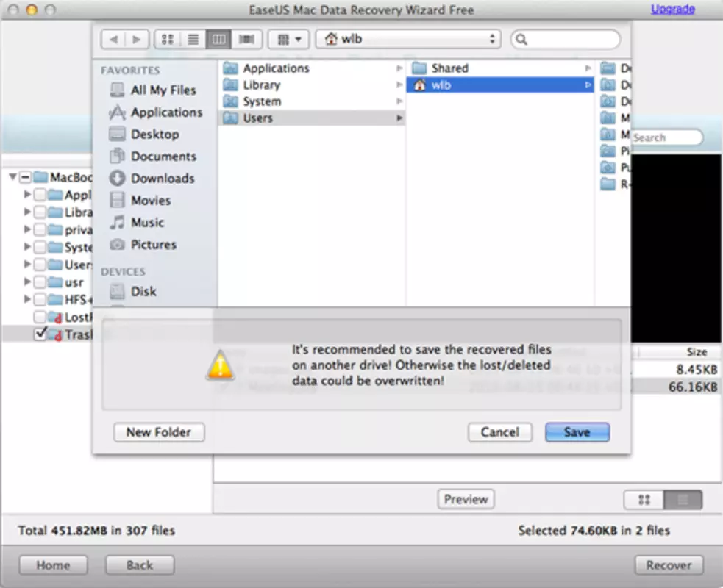Click the Recover button
Screen dimensions: 723x588
[669, 565]
